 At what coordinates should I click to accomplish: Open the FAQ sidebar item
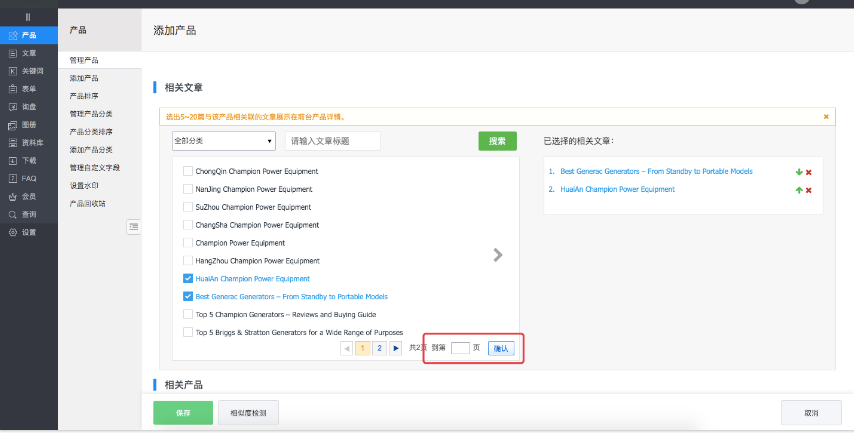click(x=28, y=178)
